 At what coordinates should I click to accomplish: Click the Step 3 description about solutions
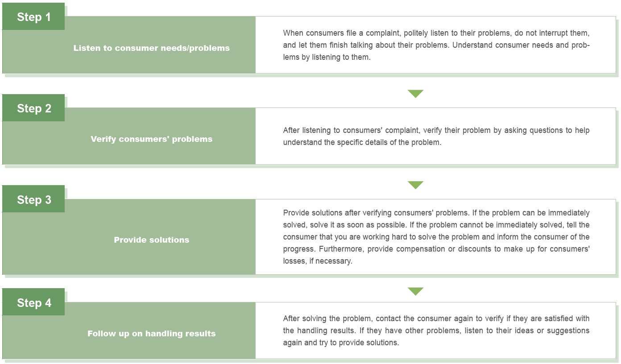pyautogui.click(x=436, y=237)
